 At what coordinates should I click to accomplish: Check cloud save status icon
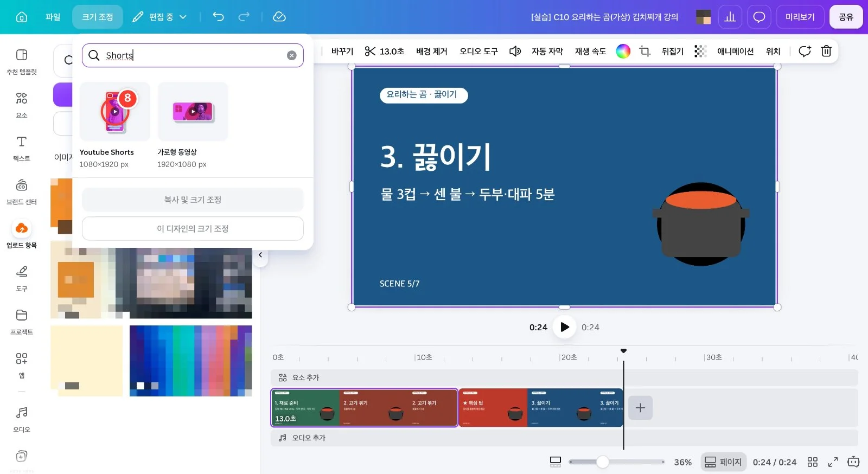pos(279,17)
